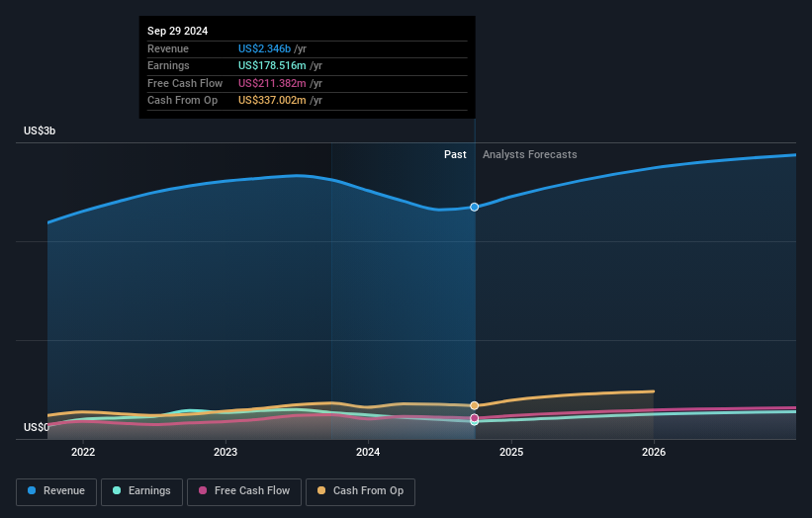
Task: Click the US$0 y-axis label
Action: [x=37, y=427]
